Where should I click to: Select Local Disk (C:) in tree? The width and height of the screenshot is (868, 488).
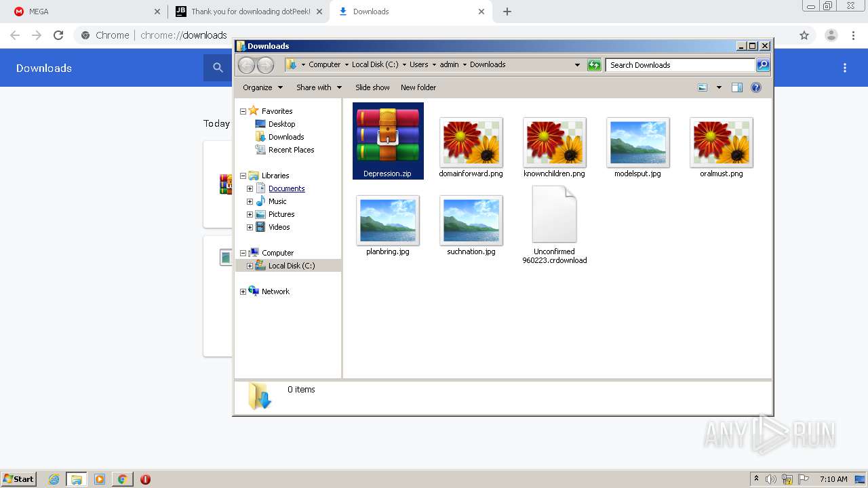click(x=292, y=266)
